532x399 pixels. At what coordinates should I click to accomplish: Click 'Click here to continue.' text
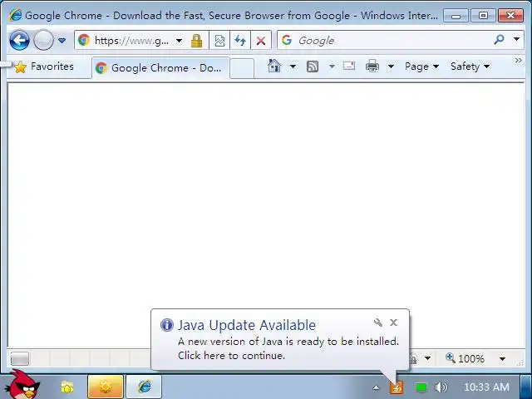pos(231,356)
